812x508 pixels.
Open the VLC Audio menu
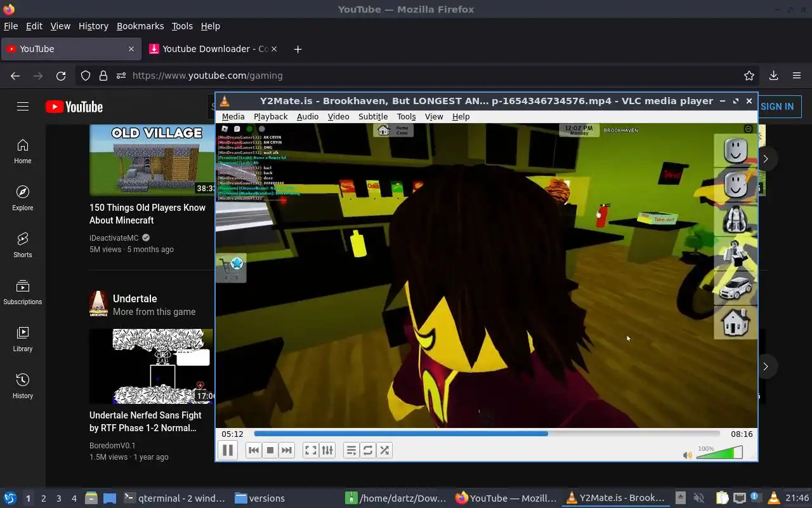point(308,117)
